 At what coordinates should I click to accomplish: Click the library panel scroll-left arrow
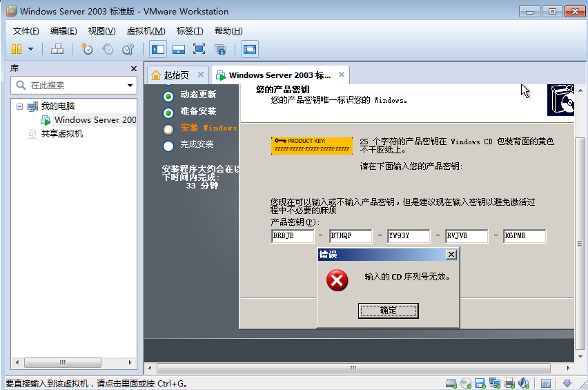click(x=17, y=362)
